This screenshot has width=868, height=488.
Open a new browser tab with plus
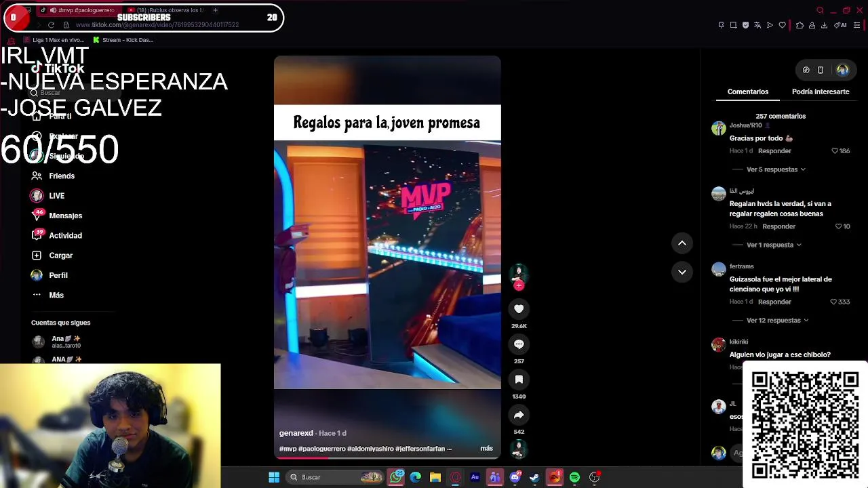tap(215, 10)
